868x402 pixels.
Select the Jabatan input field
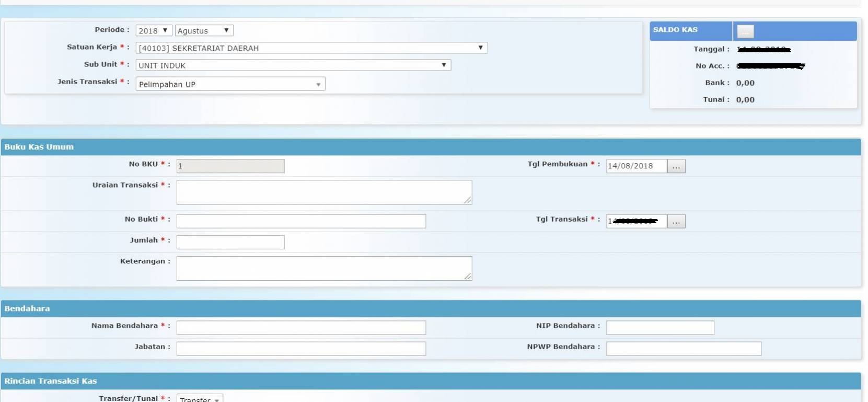point(301,349)
